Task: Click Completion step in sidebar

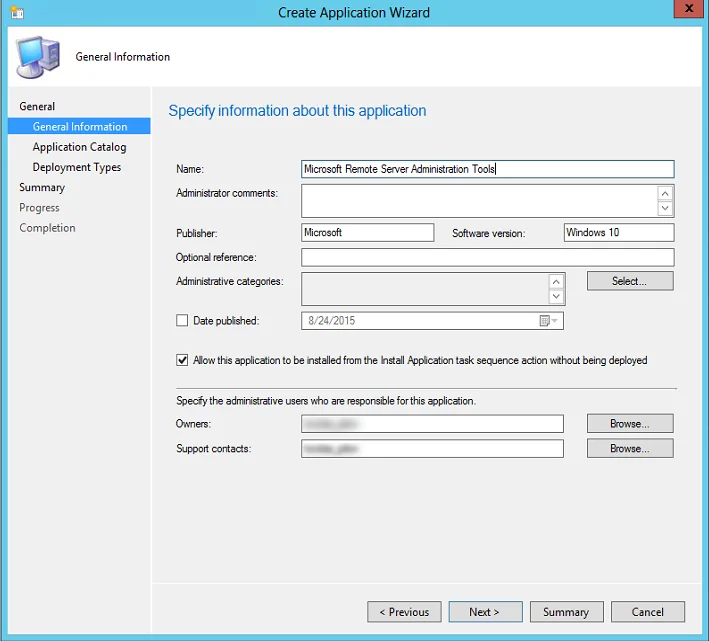Action: pos(47,228)
